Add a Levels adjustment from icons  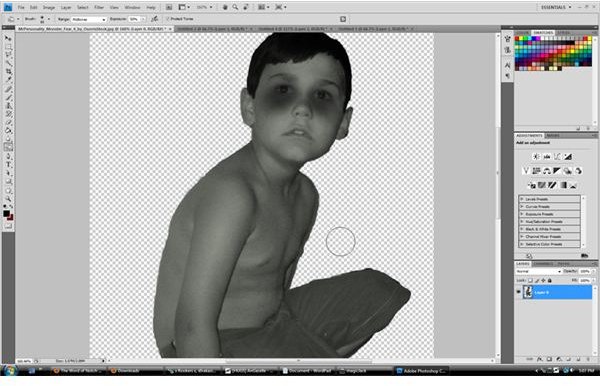[547, 156]
